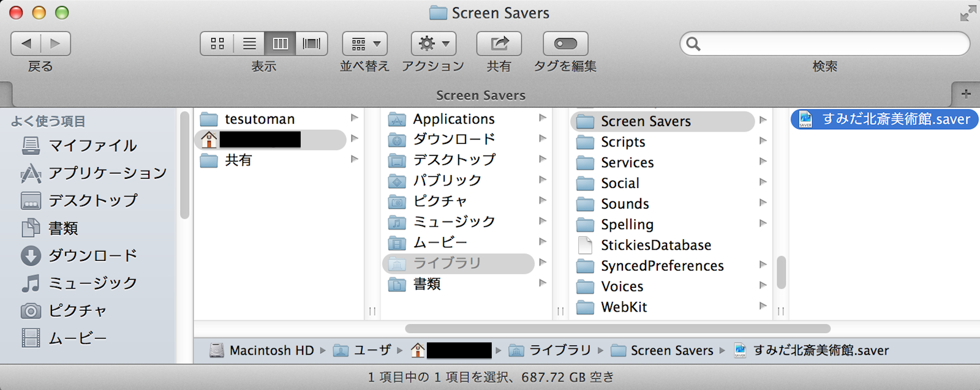This screenshot has width=980, height=390.
Task: Select Screen Savers folder in third column
Action: click(663, 121)
